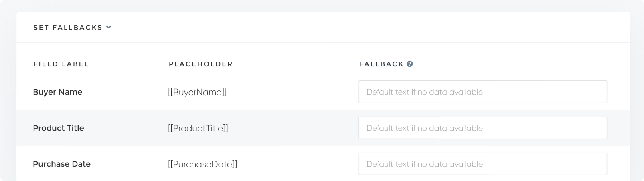Viewport: 644px width, 181px height.
Task: Click empty space in Purchase Date row
Action: click(x=297, y=164)
